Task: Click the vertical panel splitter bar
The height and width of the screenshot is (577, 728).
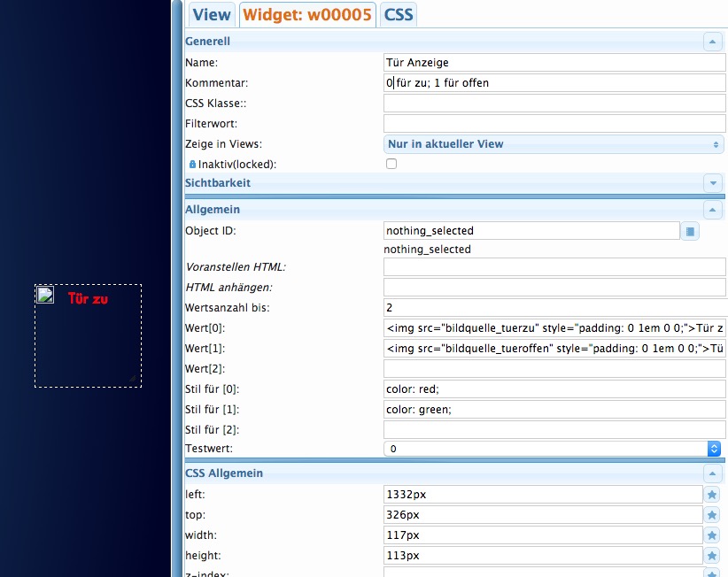Action: [x=176, y=288]
